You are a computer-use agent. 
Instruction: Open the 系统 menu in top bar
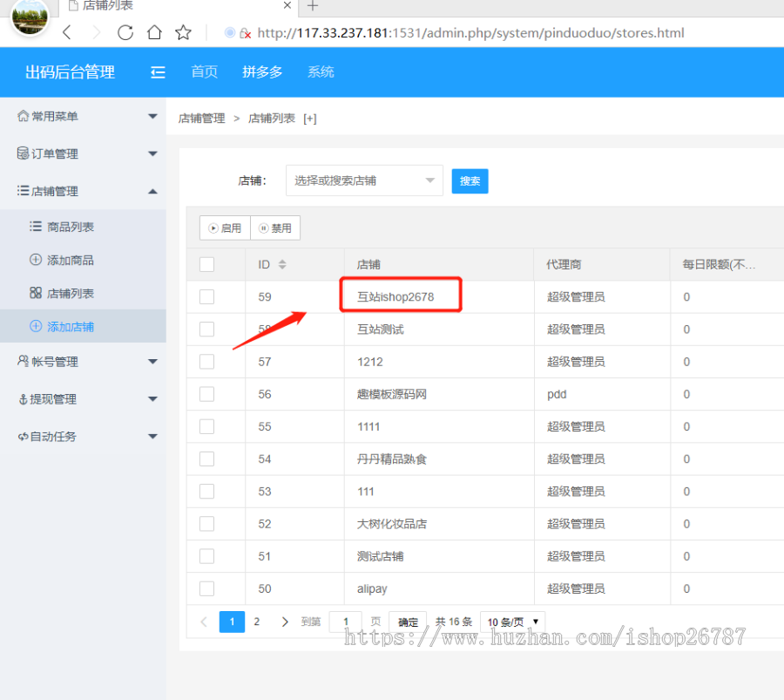tap(321, 72)
